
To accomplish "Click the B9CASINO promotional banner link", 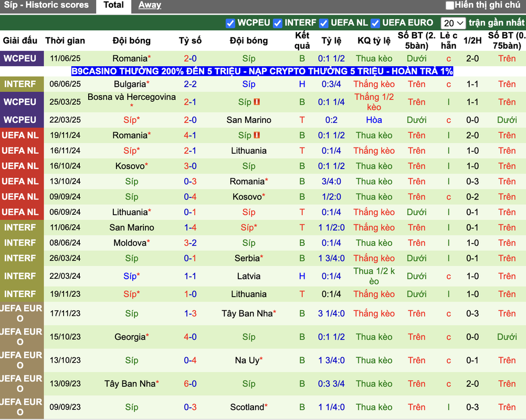I will coord(262,71).
